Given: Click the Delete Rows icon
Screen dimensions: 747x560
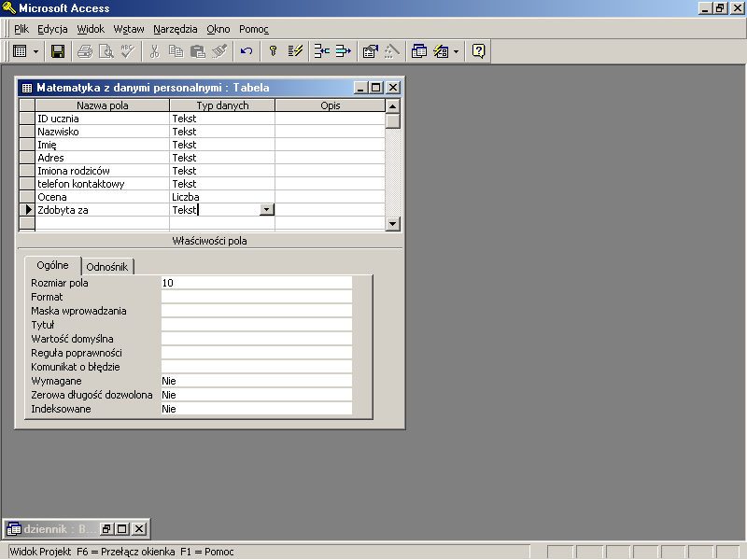Looking at the screenshot, I should [x=344, y=51].
